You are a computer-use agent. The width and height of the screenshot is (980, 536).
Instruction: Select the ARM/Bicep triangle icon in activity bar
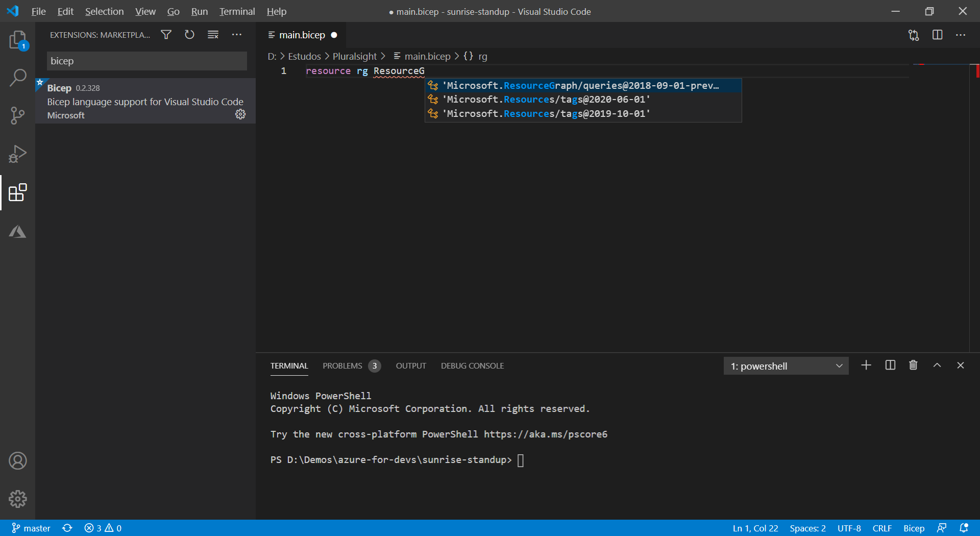18,231
